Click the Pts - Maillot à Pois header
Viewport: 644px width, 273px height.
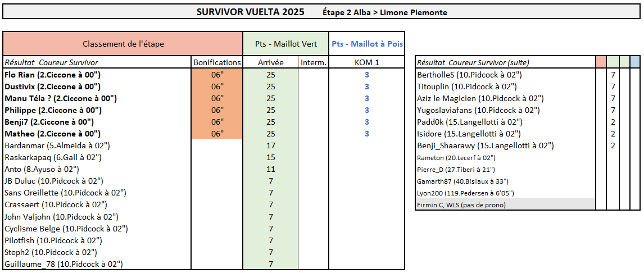pyautogui.click(x=367, y=44)
